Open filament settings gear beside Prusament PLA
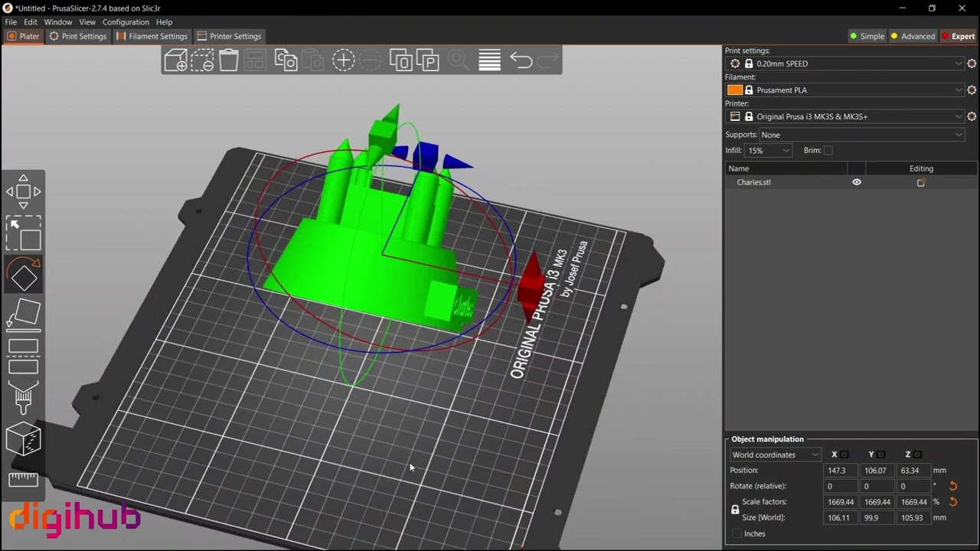 [x=972, y=90]
